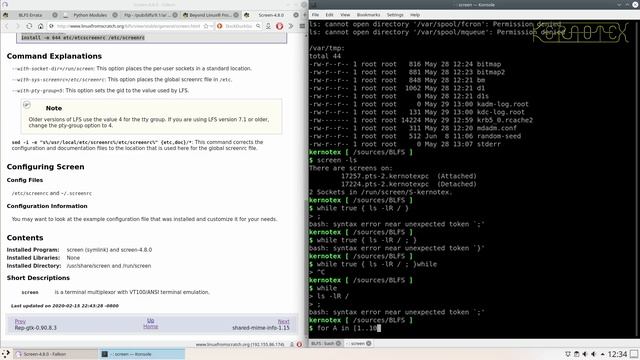This screenshot has width=640, height=360.
Task: Open Konsole Help menu
Action: point(415,15)
